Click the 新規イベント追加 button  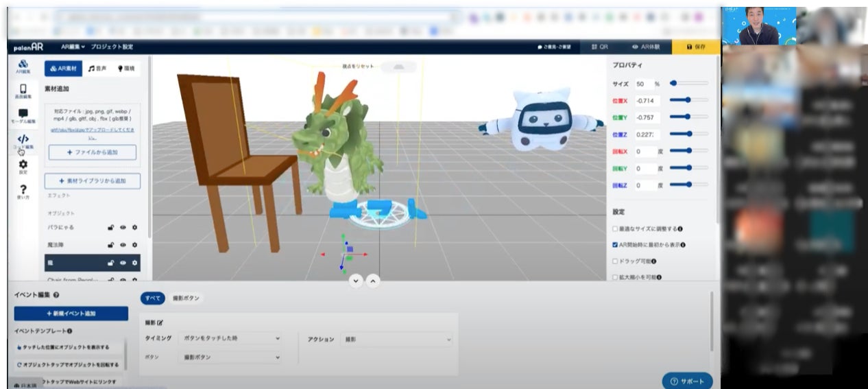[x=71, y=314]
